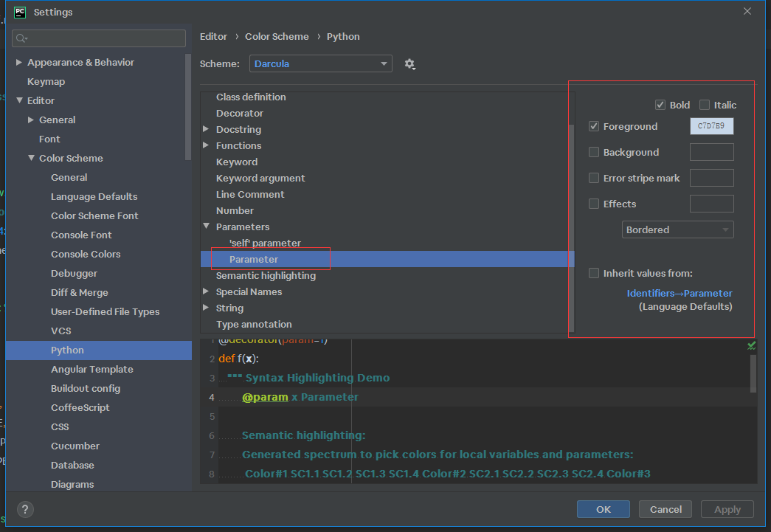Open the Darcula scheme dropdown
The height and width of the screenshot is (532, 771).
click(321, 64)
